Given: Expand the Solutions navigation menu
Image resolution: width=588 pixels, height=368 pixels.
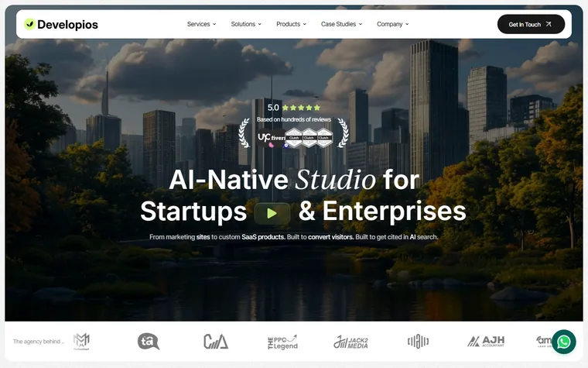Looking at the screenshot, I should [x=246, y=24].
